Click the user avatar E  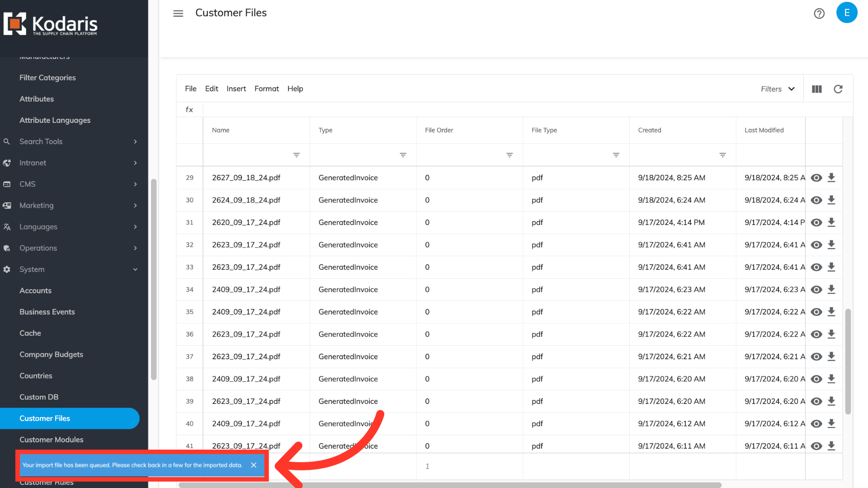pyautogui.click(x=846, y=13)
